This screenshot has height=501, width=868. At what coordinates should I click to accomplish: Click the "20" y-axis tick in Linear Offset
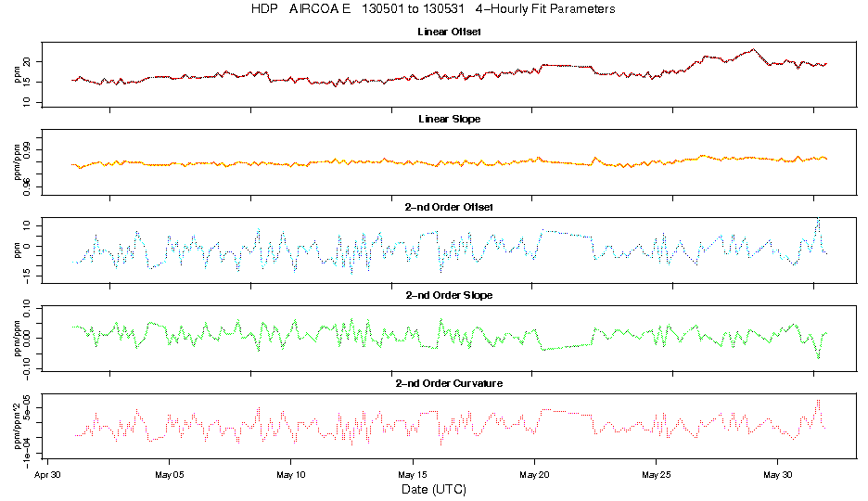28,61
